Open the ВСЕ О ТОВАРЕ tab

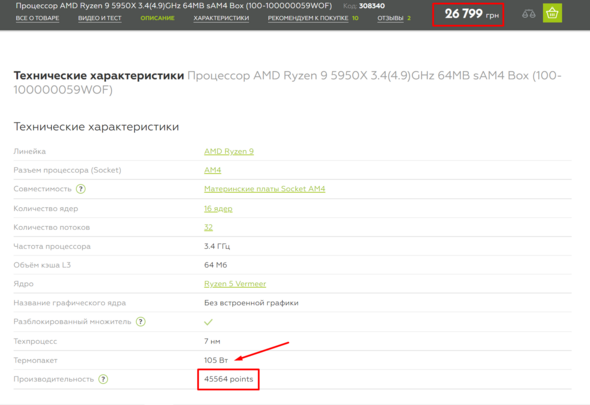pyautogui.click(x=37, y=18)
